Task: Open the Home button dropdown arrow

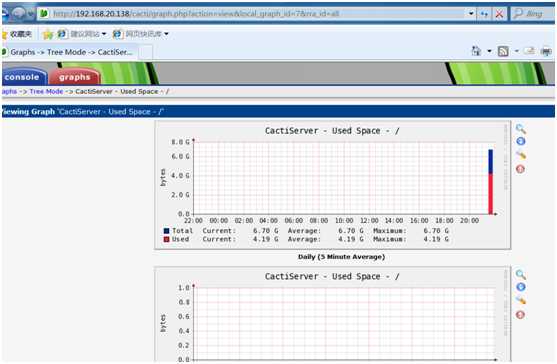Action: pyautogui.click(x=489, y=51)
